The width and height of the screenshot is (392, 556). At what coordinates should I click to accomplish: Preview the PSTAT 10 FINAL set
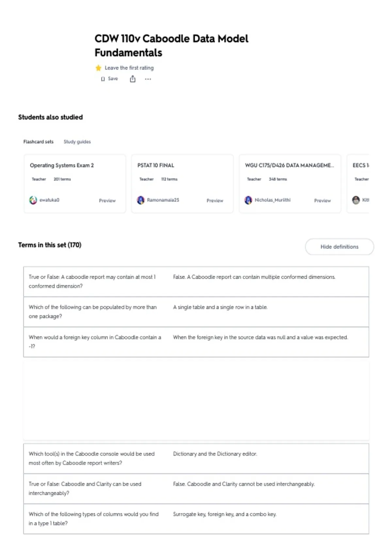215,200
